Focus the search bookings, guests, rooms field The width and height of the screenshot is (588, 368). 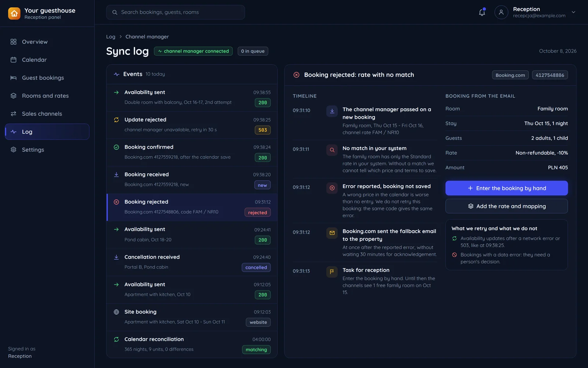[175, 12]
